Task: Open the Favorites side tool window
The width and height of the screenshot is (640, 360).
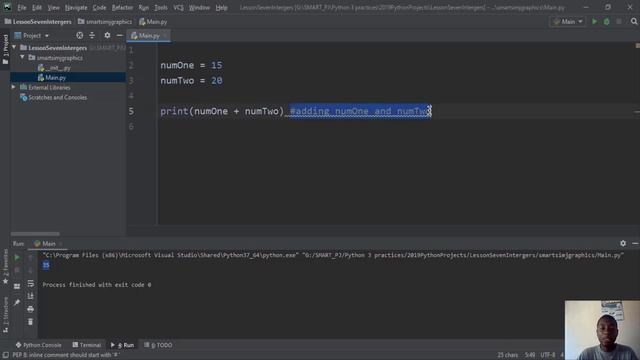Action: (5, 266)
